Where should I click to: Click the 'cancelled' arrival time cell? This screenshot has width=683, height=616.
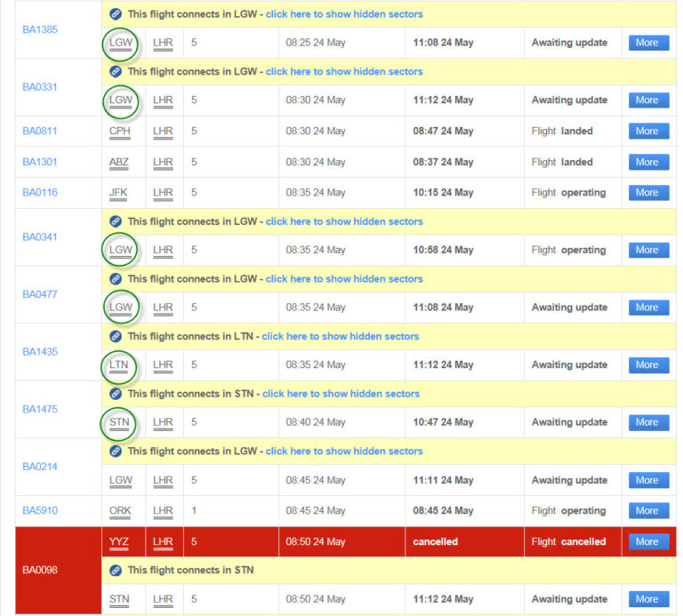coord(464,541)
